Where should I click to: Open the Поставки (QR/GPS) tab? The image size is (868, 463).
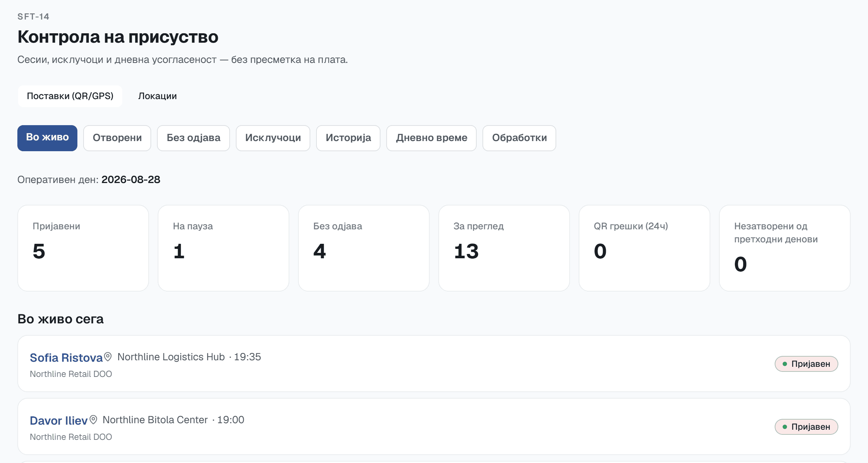pyautogui.click(x=70, y=96)
